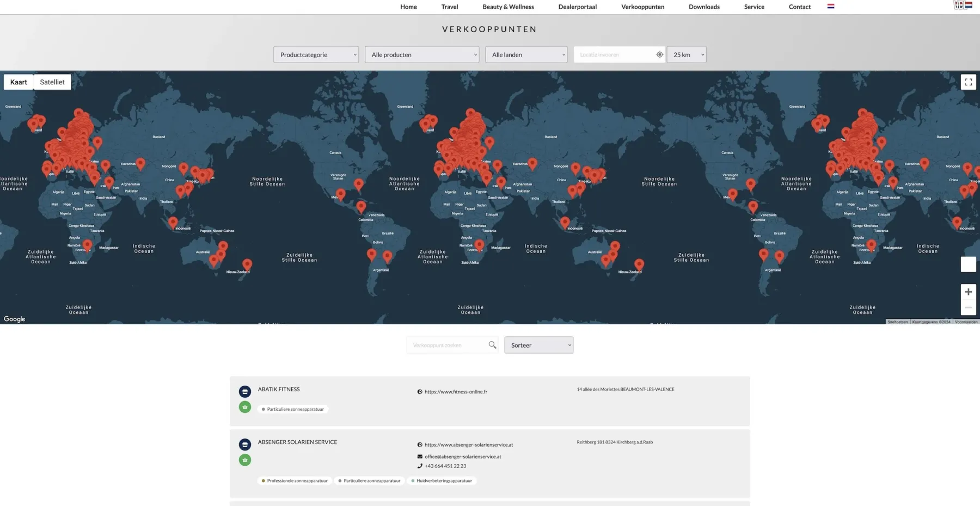
Task: Click the Google logo on the map
Action: pos(15,319)
